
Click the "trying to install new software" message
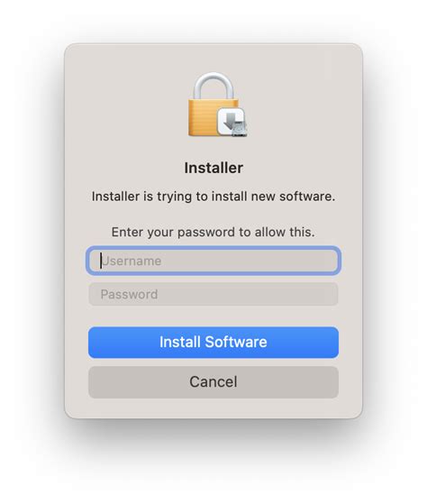click(213, 197)
